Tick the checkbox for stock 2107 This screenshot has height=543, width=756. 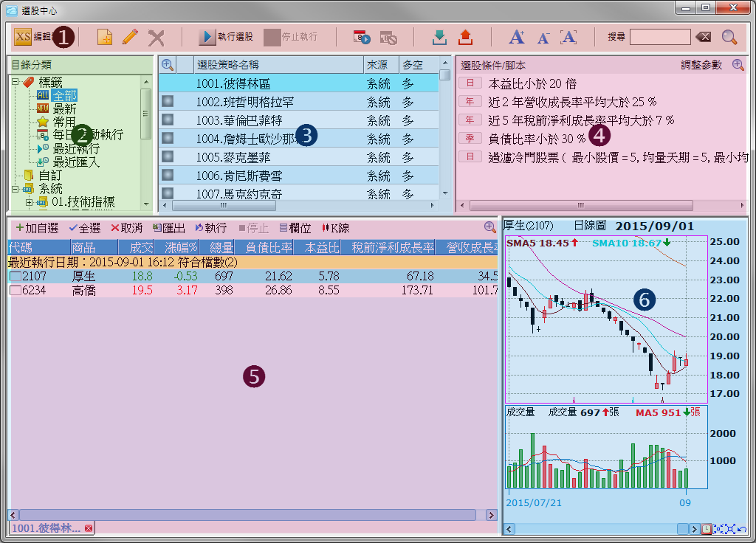[x=15, y=276]
